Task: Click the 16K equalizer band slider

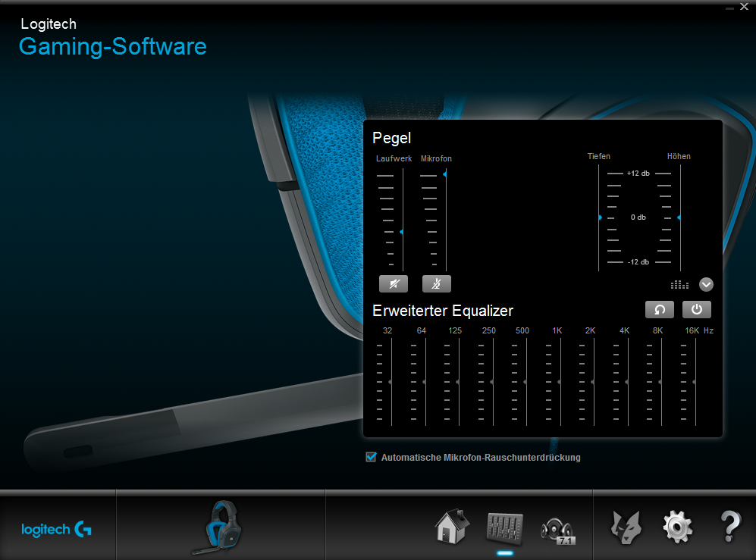Action: click(695, 382)
